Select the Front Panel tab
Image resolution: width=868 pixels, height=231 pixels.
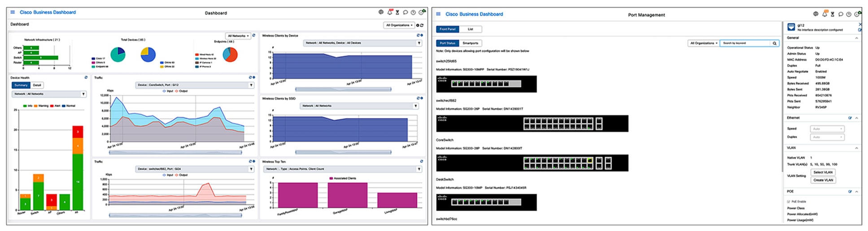[447, 29]
